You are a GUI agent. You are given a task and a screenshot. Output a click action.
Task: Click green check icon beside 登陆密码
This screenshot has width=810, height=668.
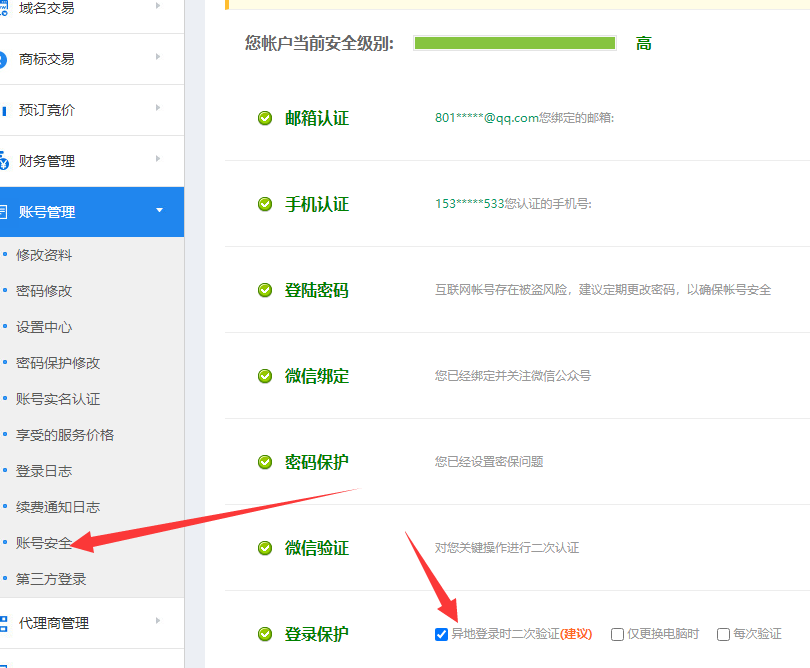coord(265,290)
